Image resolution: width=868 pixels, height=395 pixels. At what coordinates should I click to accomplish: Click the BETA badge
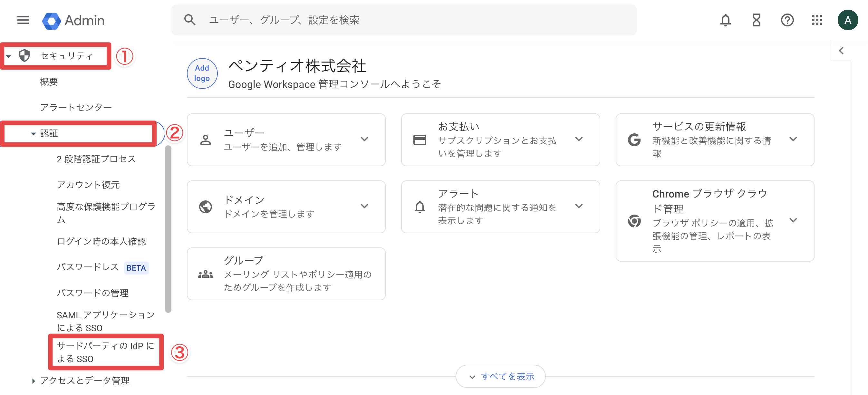coord(136,268)
